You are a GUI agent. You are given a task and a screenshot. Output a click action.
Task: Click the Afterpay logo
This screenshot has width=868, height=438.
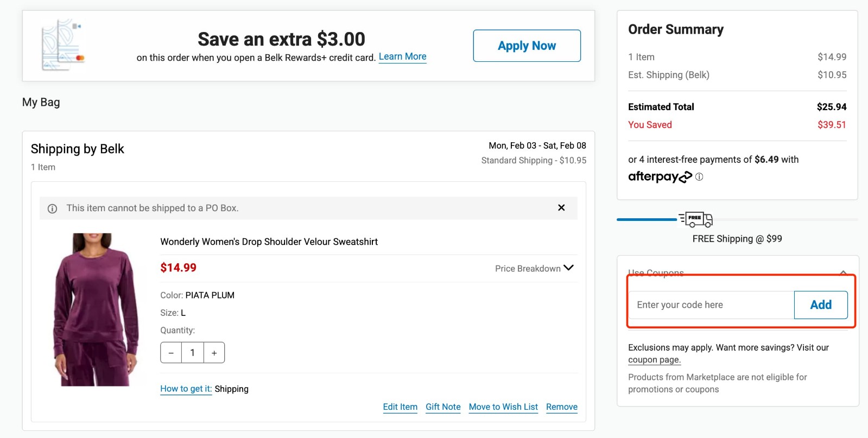pyautogui.click(x=660, y=177)
